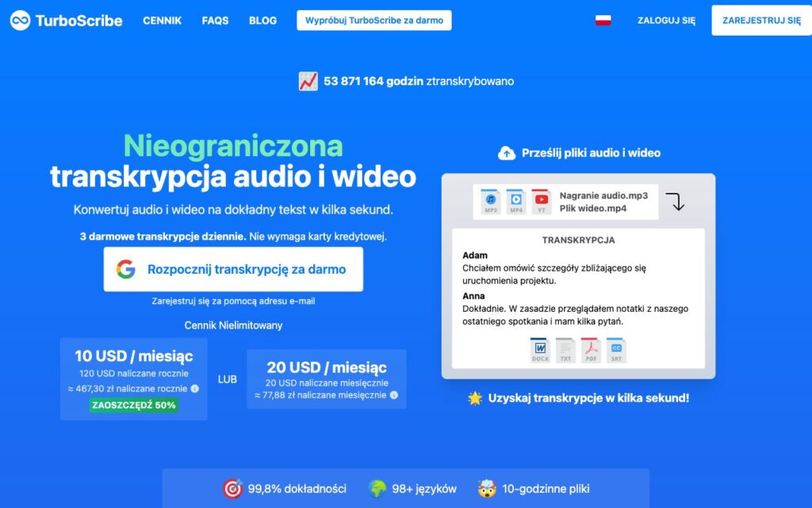Click Rozpocznij transkrypcję za darmo button
Image resolution: width=812 pixels, height=508 pixels.
(233, 269)
